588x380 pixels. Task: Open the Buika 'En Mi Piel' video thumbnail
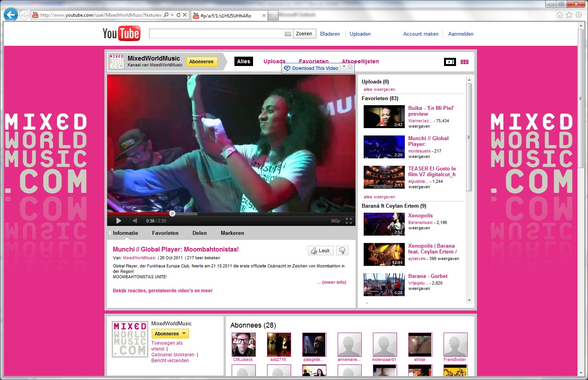pyautogui.click(x=384, y=116)
